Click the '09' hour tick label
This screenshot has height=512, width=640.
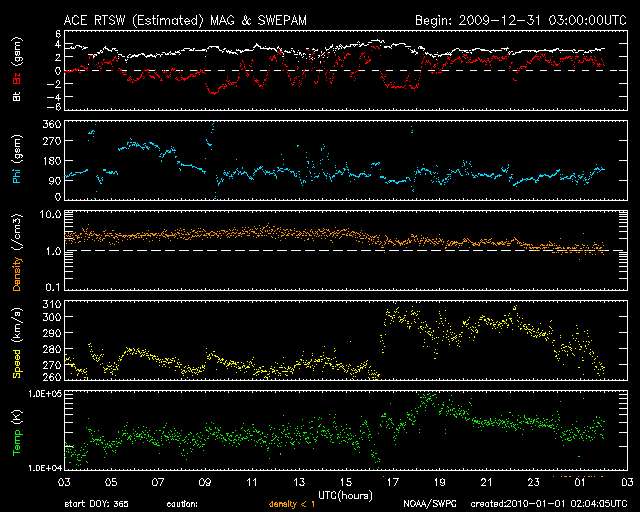[x=205, y=482]
